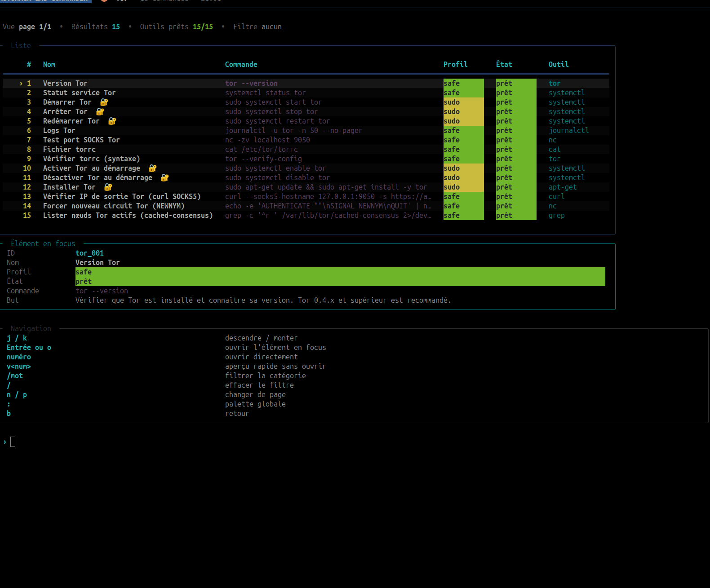The width and height of the screenshot is (710, 588).
Task: Click the curl --socks5-hostname command text
Action: coord(328,196)
